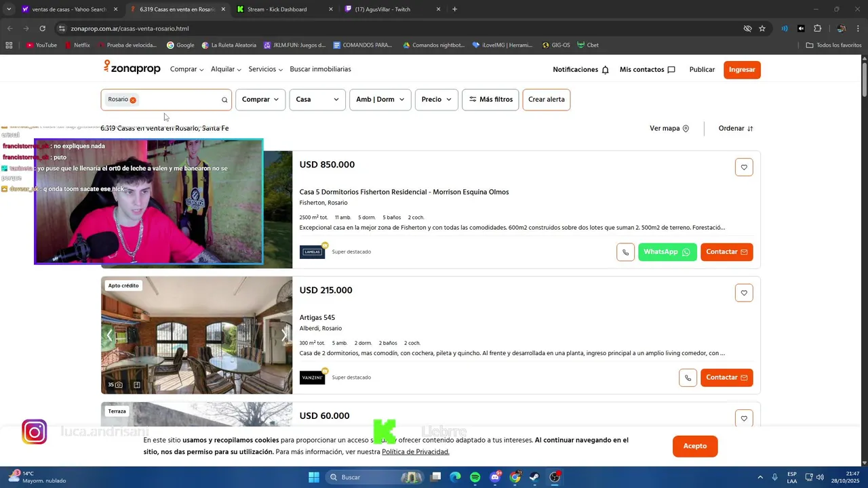Click the zonaprop logo
This screenshot has width=868, height=488.
click(x=132, y=68)
